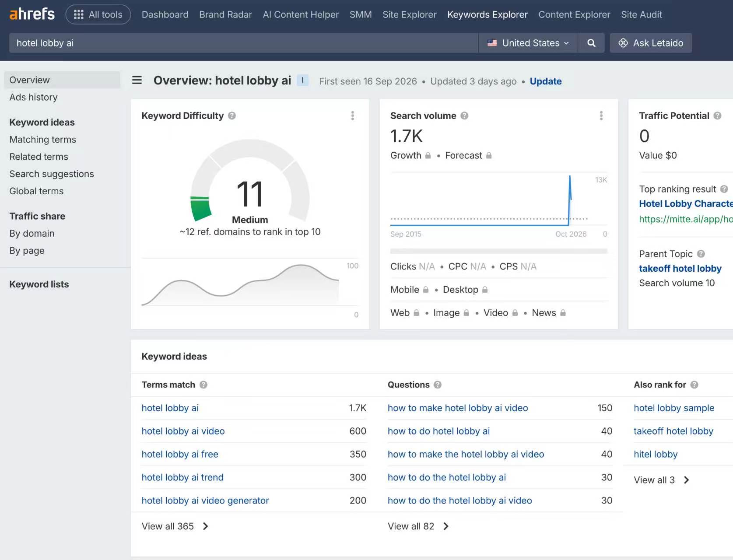
Task: Open Keyword Difficulty card options menu
Action: click(352, 115)
